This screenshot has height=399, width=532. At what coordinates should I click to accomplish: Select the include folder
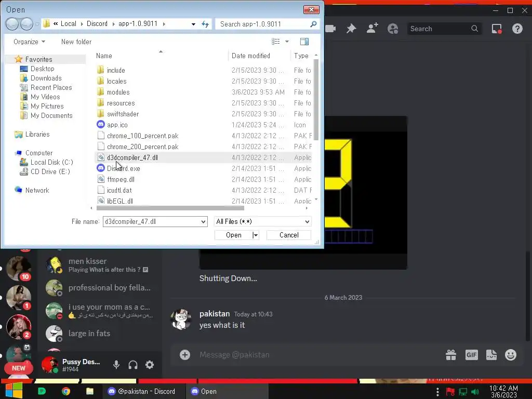(x=204, y=70)
